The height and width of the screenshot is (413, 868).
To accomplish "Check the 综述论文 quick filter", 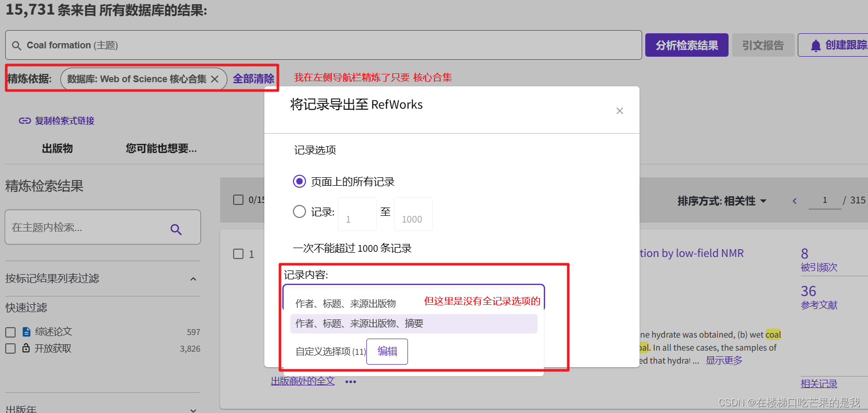I will click(x=10, y=332).
